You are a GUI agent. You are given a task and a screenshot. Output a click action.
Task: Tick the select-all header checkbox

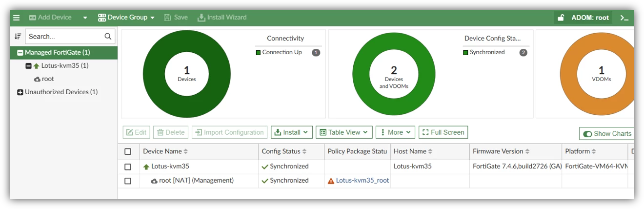pyautogui.click(x=128, y=152)
